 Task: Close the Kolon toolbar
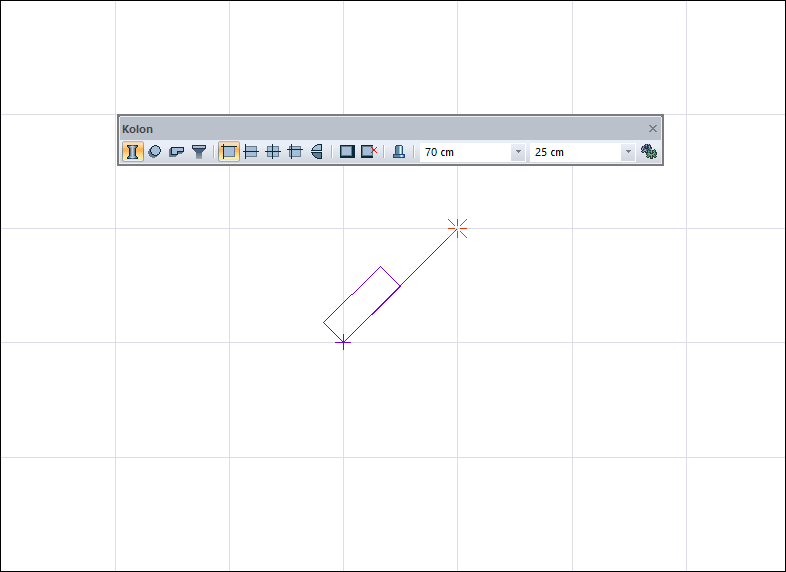(653, 129)
